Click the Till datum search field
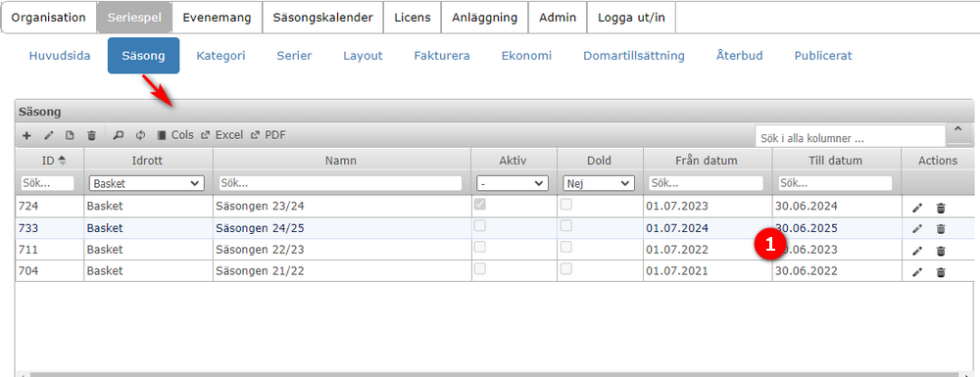The image size is (980, 377). click(x=835, y=183)
